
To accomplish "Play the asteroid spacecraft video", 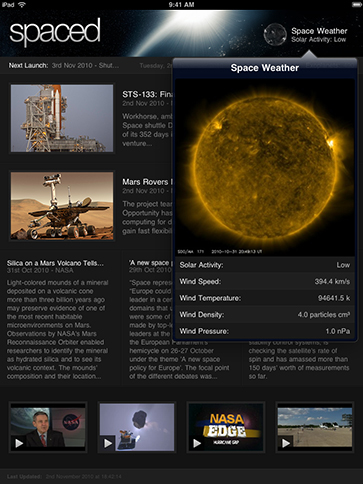I will point(108,443).
